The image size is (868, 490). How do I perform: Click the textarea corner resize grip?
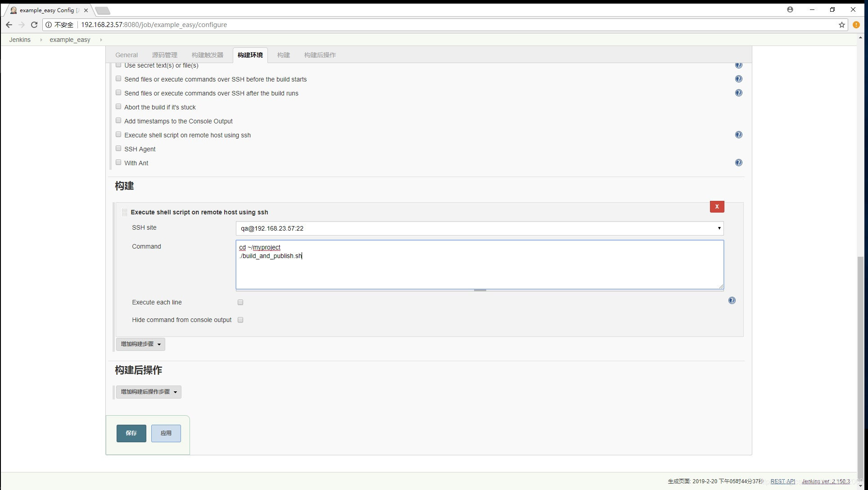pyautogui.click(x=721, y=286)
